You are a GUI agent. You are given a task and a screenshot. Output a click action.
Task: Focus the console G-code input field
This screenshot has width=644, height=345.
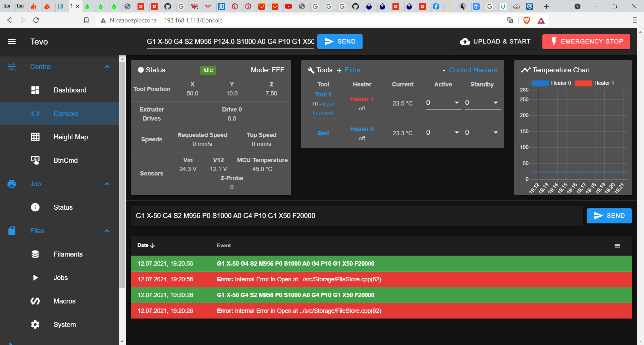coord(357,216)
